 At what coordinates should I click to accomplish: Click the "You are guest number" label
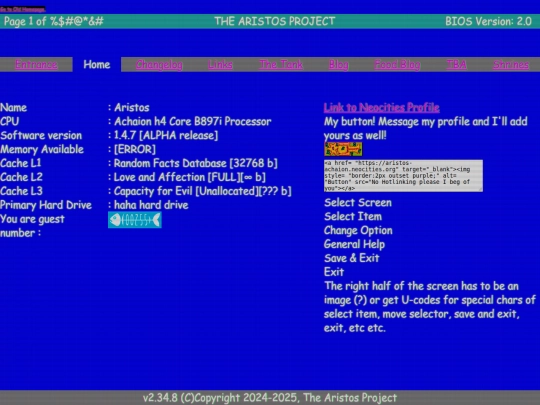tap(32, 226)
